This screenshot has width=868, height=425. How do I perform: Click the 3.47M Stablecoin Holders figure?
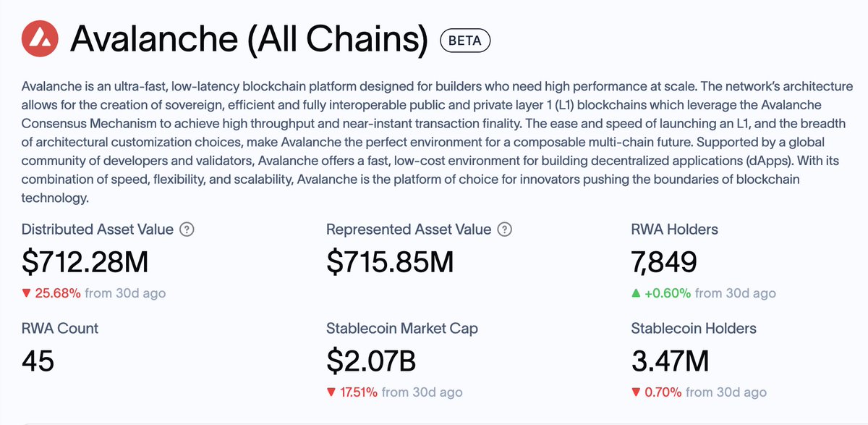(x=670, y=360)
